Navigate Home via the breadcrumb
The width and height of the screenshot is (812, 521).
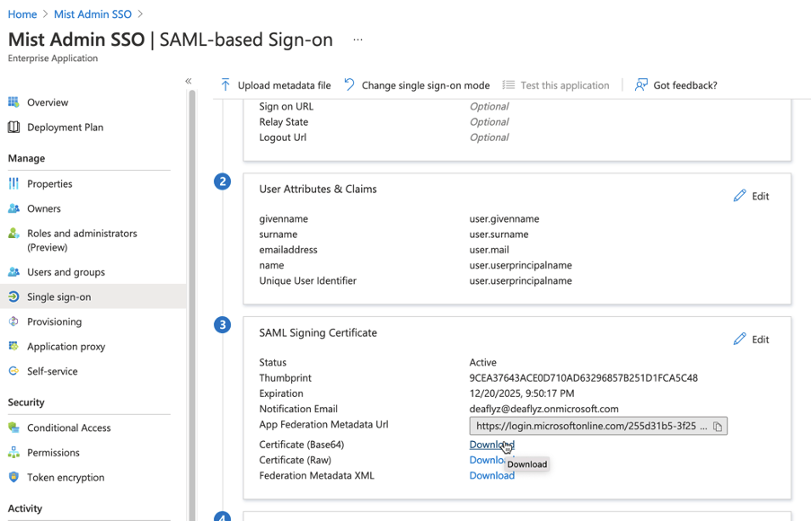tap(22, 13)
